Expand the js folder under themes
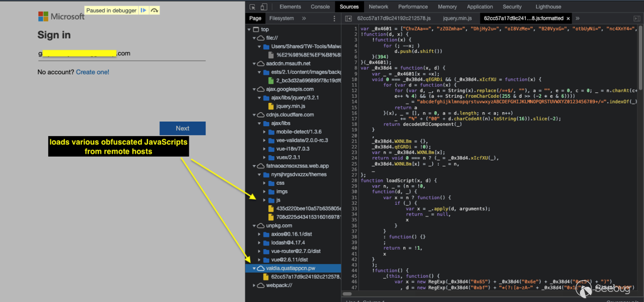This screenshot has width=644, height=302. coord(265,200)
